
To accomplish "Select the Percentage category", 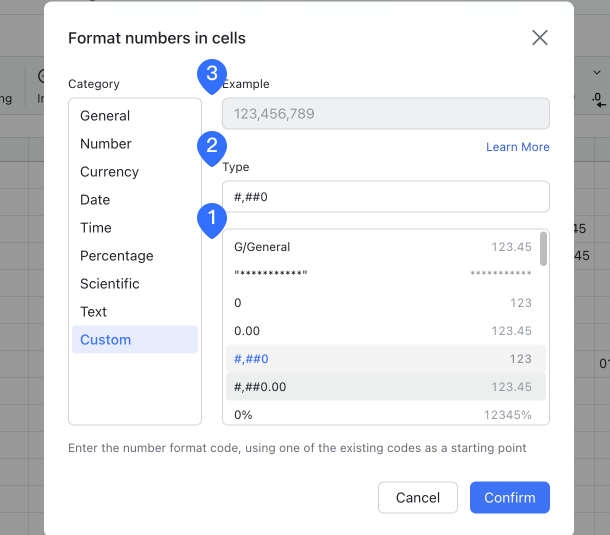I will 117,256.
